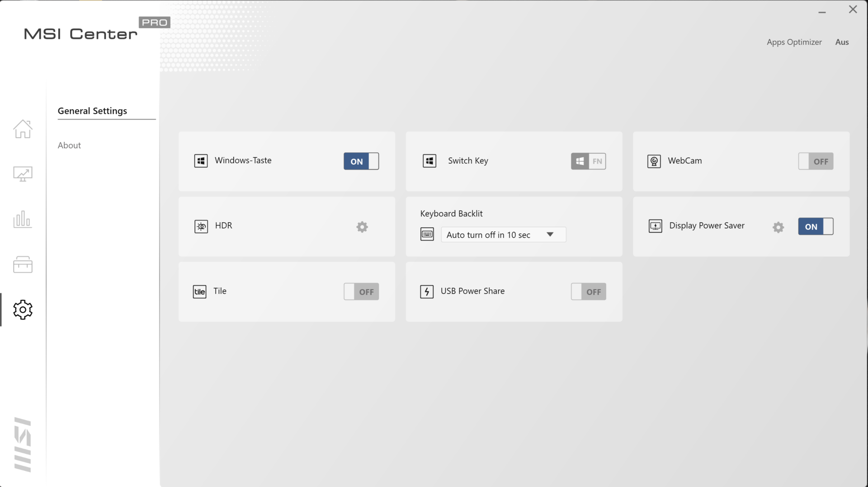Turn off the Windows-Taste toggle
868x487 pixels.
click(x=361, y=161)
